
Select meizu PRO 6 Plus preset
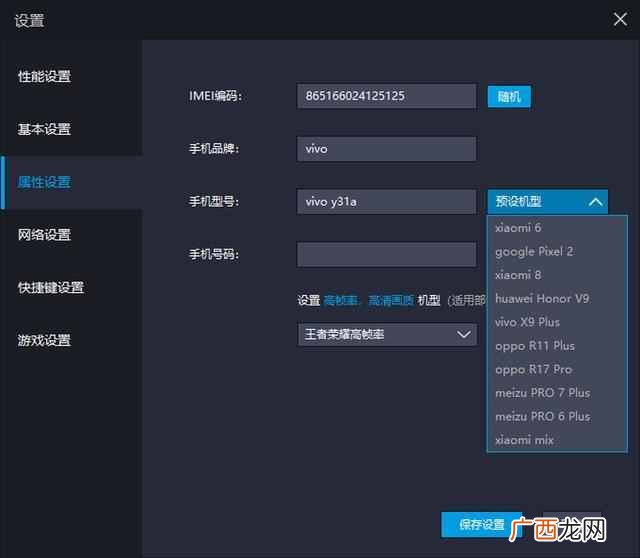click(557, 416)
